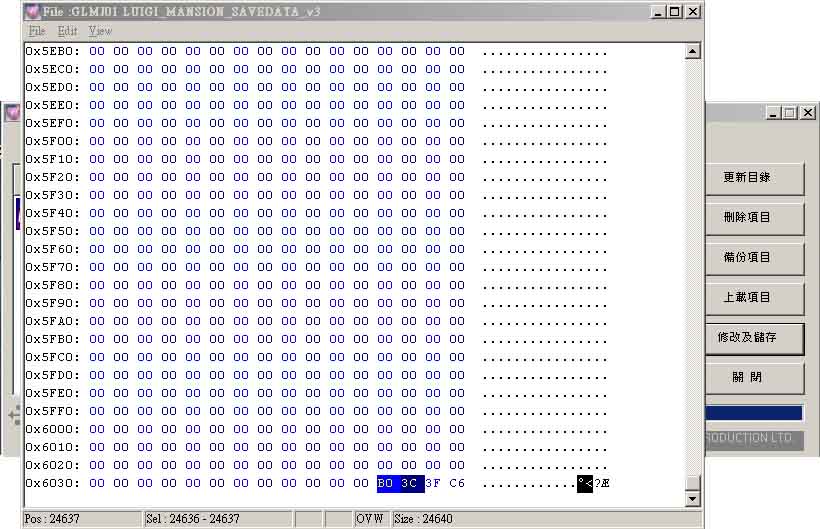Click the blue progress bar in background window
Screen dimensions: 820x529
pos(754,413)
